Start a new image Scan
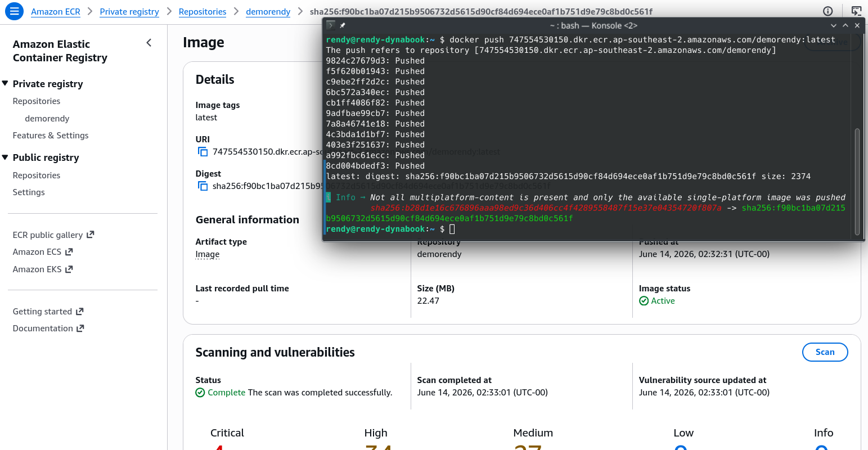 [x=825, y=352]
